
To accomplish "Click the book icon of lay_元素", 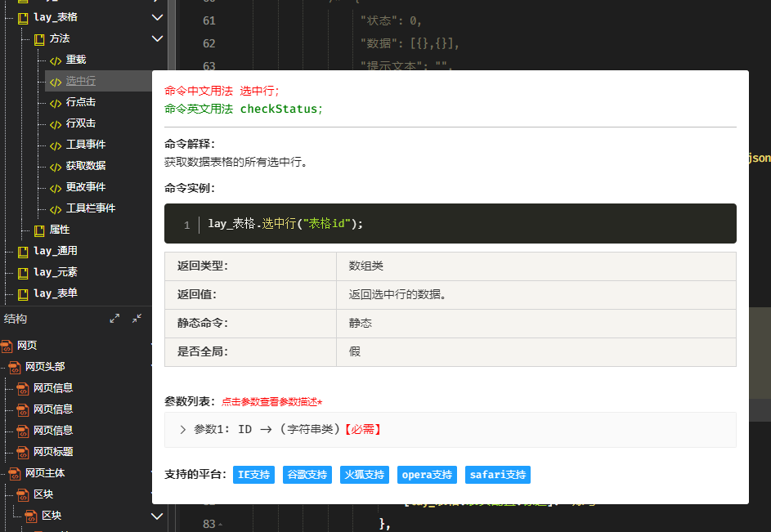I will click(23, 273).
